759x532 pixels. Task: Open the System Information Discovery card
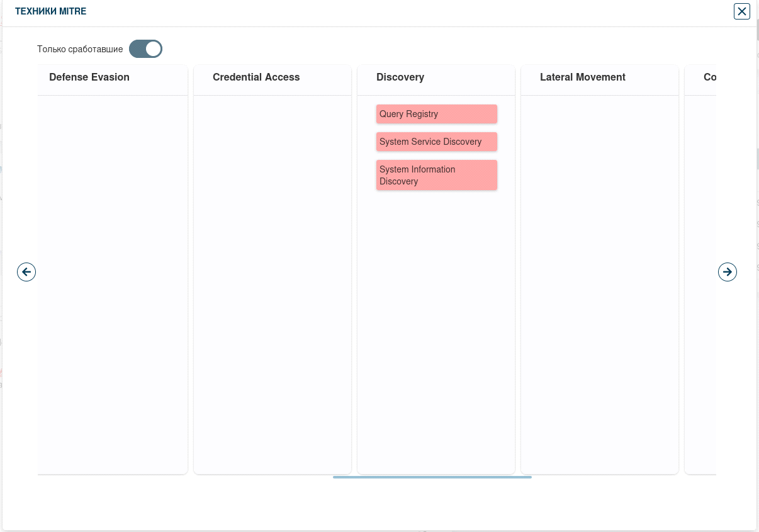pyautogui.click(x=436, y=175)
